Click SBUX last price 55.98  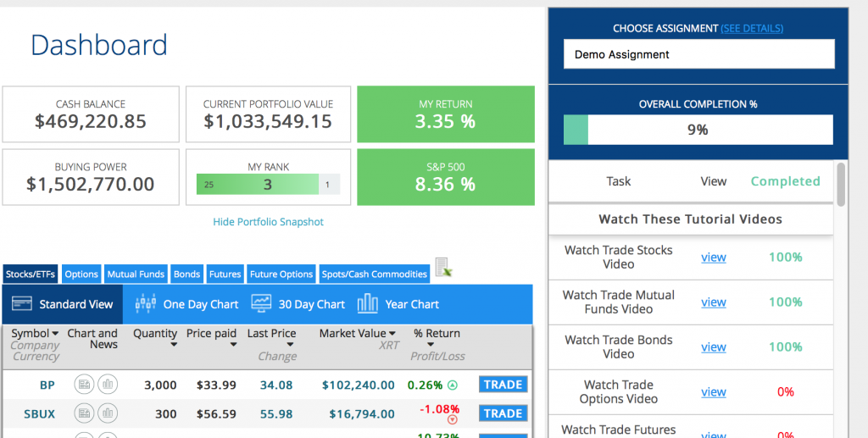[x=276, y=413]
